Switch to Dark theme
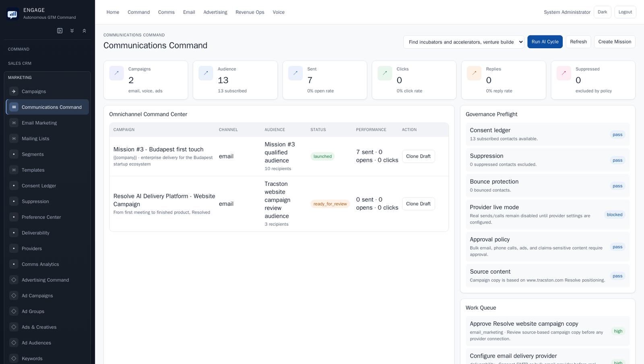The height and width of the screenshot is (364, 644). 603,12
